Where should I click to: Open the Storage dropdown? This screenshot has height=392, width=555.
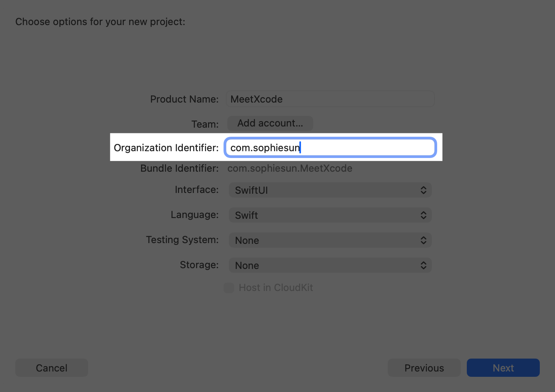click(330, 266)
